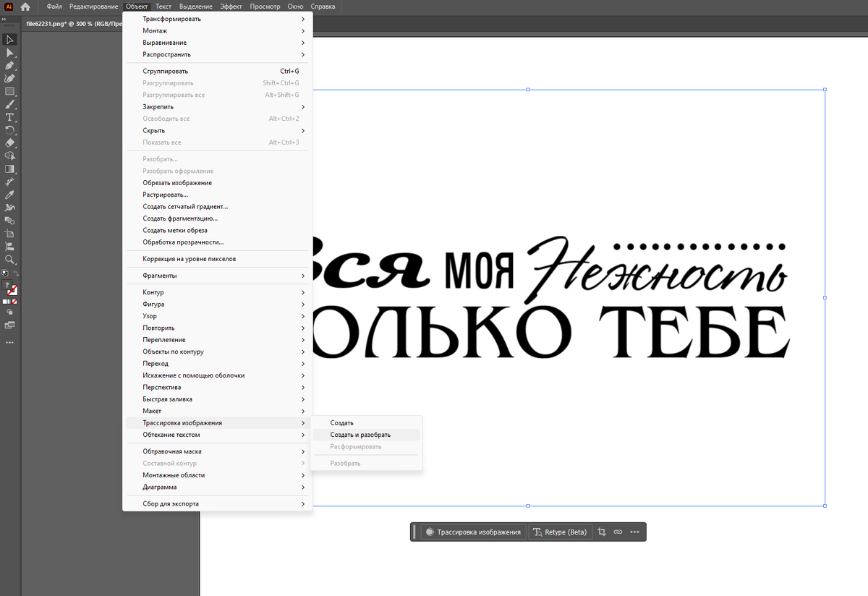Screen dimensions: 868x596
Task: Click the default fill and stroke icon
Action: (4, 273)
